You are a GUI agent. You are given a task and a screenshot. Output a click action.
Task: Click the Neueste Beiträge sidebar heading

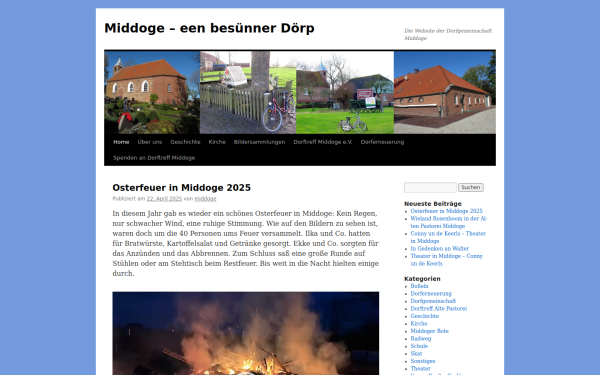[x=433, y=204]
